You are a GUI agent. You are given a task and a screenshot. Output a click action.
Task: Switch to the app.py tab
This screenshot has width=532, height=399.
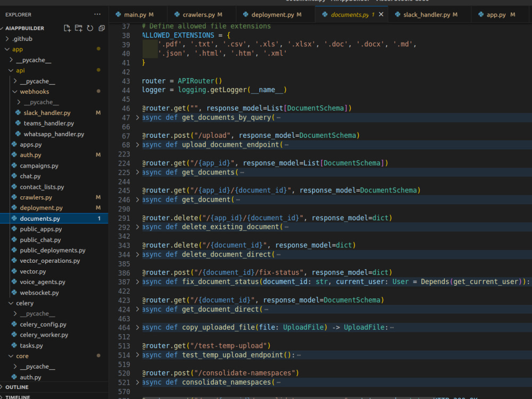pos(500,14)
